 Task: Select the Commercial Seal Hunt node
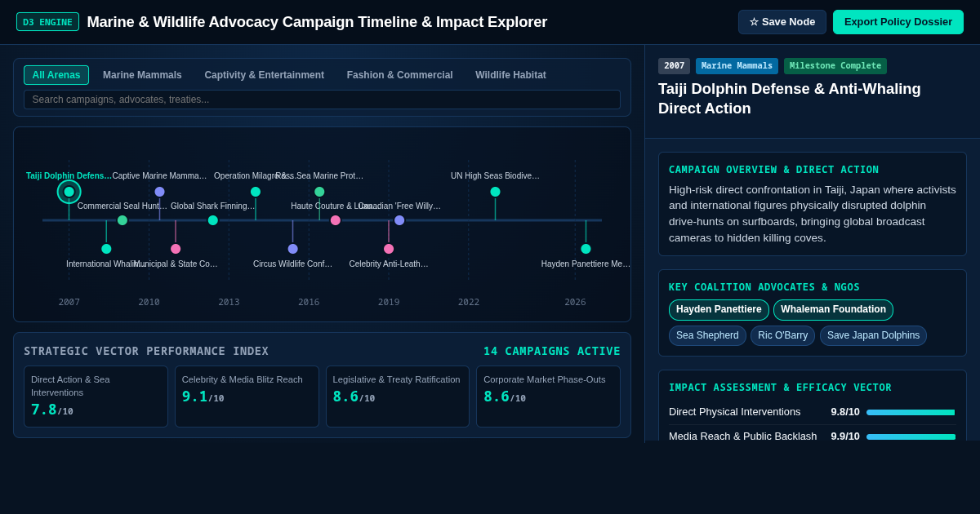[x=122, y=220]
